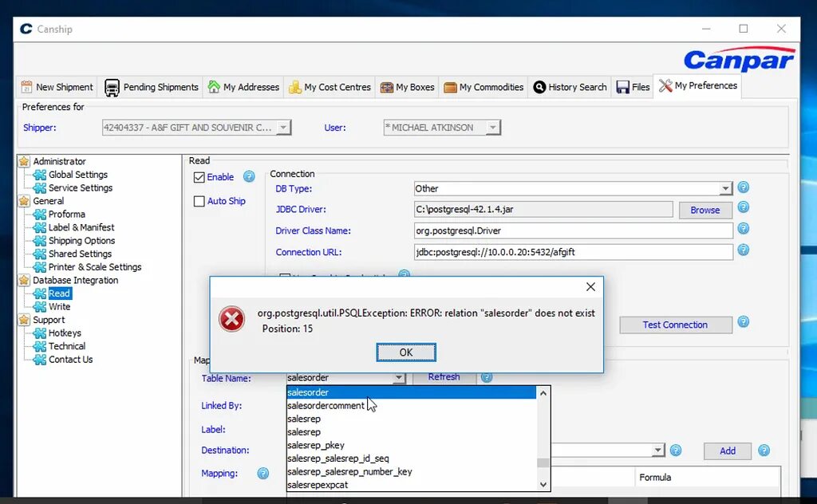Screen dimensions: 817x504
Task: Click the New Shipment tab icon
Action: (x=26, y=87)
